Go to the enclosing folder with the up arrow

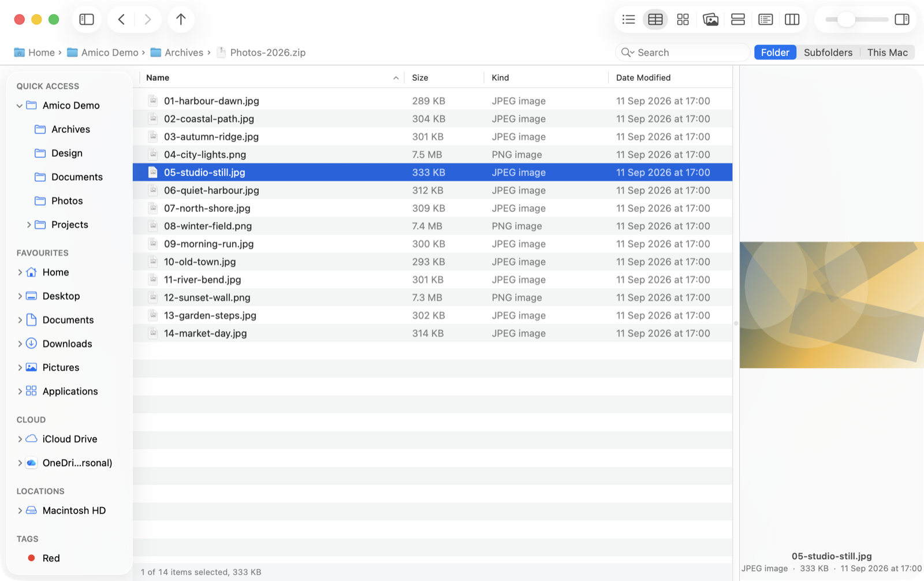click(181, 20)
